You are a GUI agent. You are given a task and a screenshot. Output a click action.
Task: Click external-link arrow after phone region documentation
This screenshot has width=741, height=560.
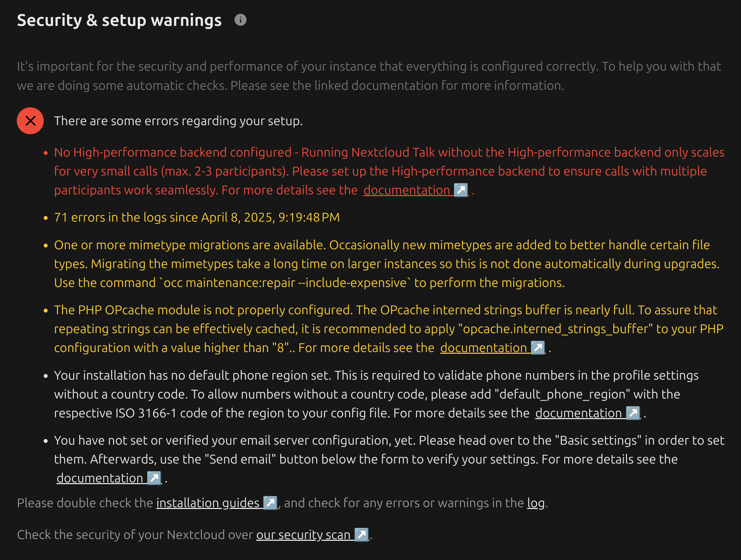click(633, 413)
